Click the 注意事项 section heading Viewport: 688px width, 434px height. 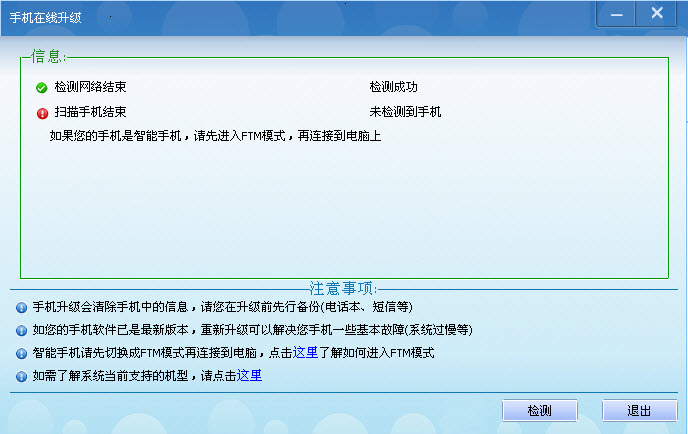343,289
